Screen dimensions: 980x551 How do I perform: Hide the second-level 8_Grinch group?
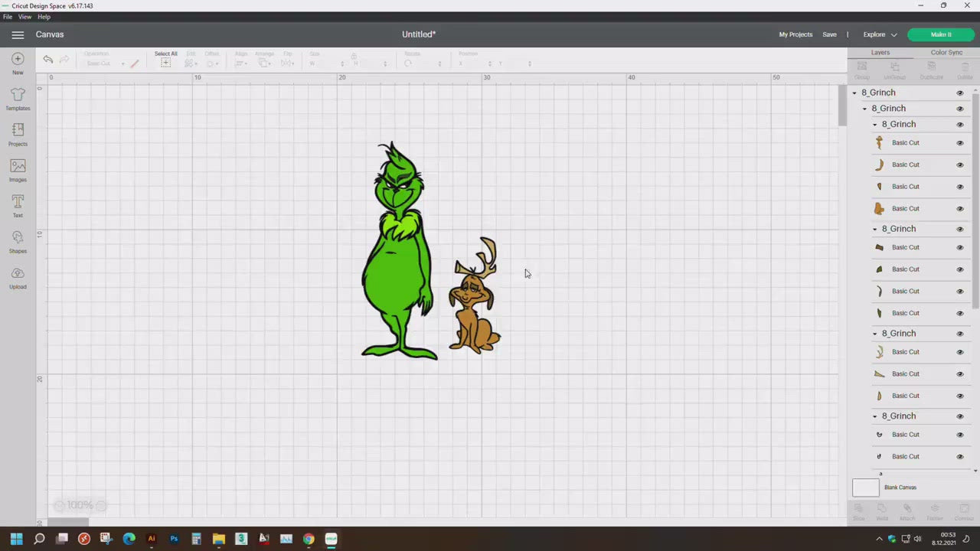point(959,109)
